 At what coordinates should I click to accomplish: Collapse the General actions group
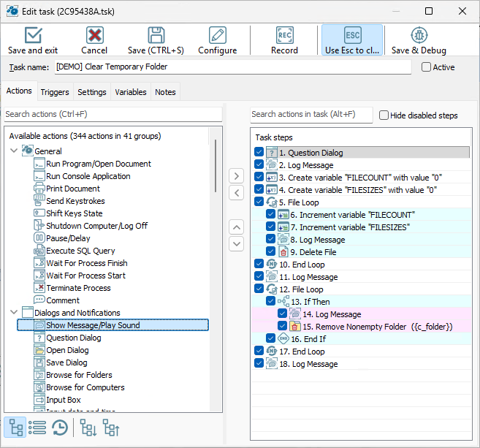pos(14,151)
